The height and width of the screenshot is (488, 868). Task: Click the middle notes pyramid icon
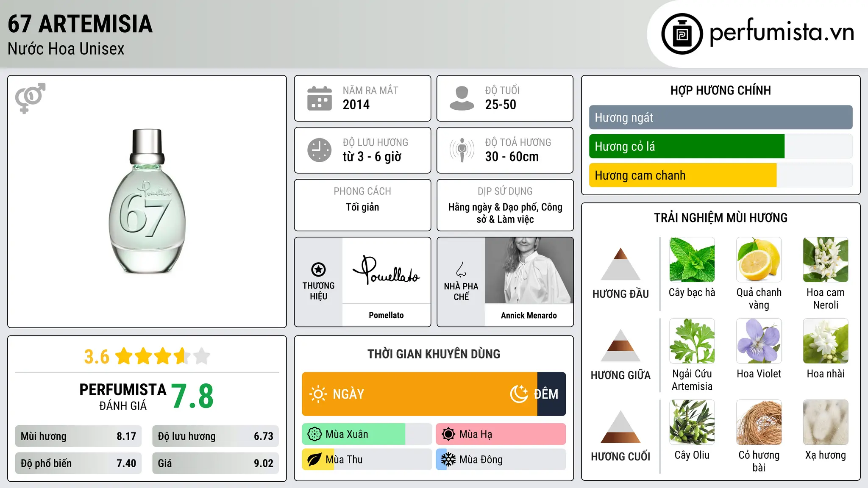point(620,345)
